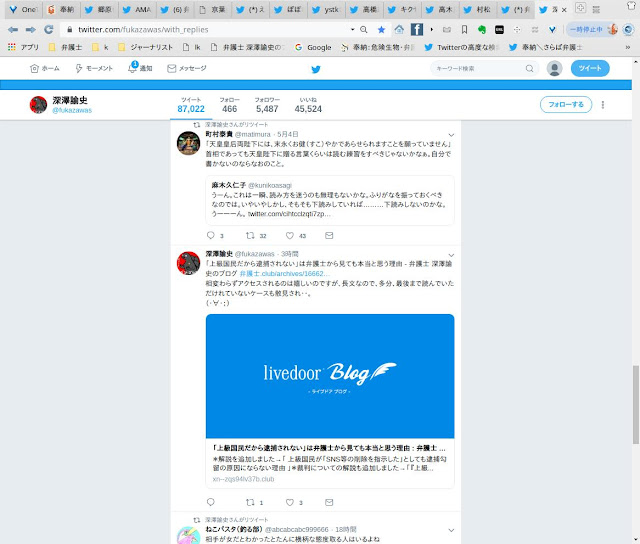This screenshot has height=544, width=640.
Task: Close the active browser tab
Action: pos(564,10)
